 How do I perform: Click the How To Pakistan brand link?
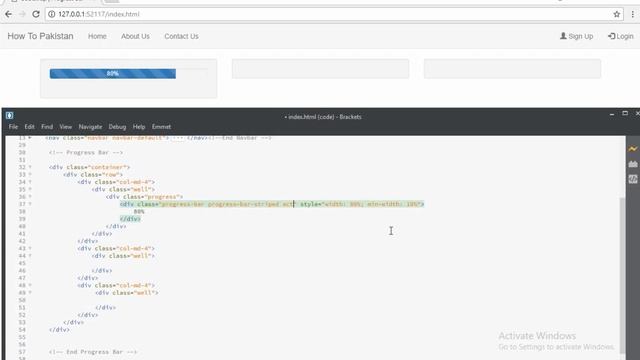[40, 36]
